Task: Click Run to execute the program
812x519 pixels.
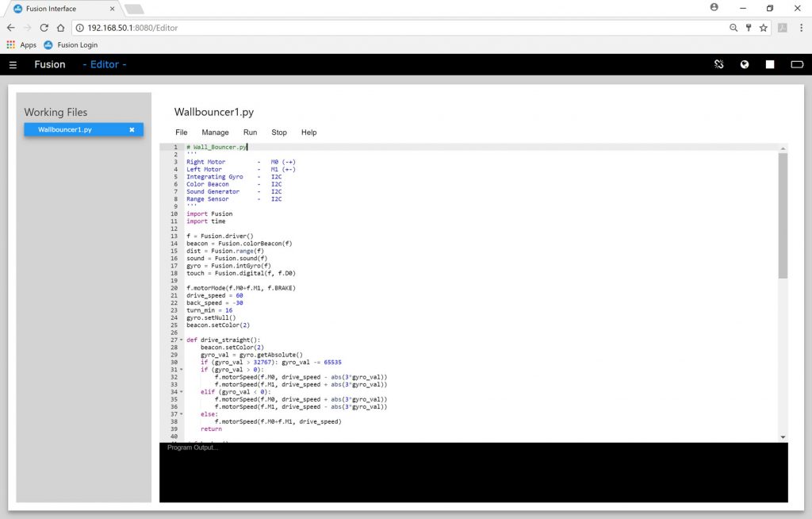Action: point(250,133)
